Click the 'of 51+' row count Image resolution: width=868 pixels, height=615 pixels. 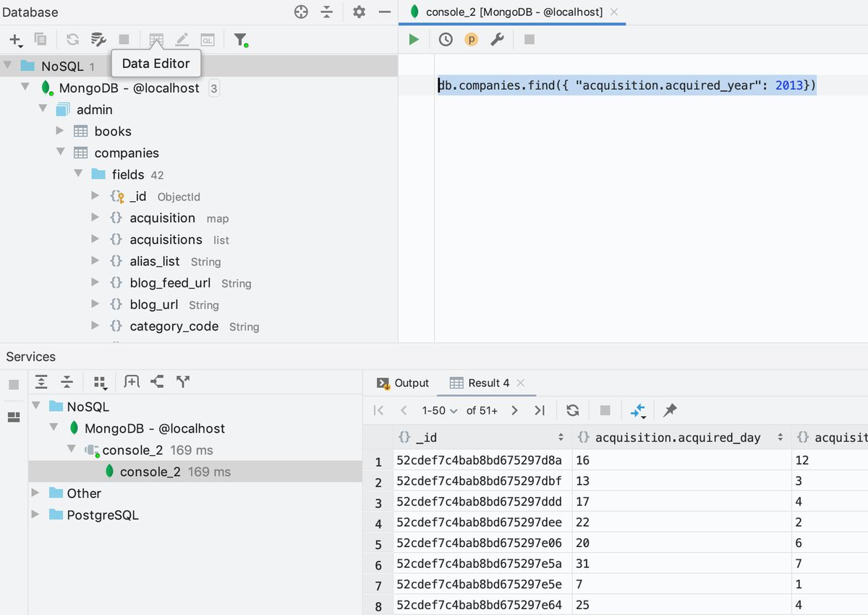[x=482, y=410]
